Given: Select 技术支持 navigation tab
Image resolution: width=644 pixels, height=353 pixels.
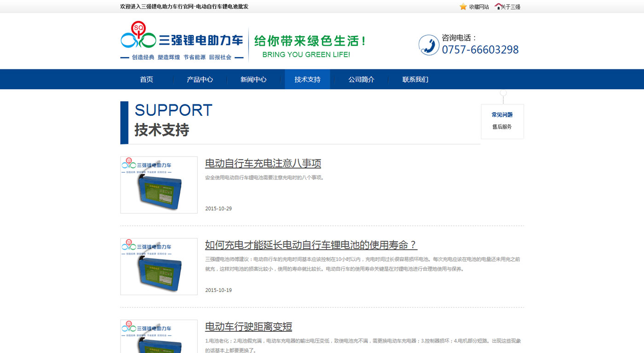Looking at the screenshot, I should point(307,80).
